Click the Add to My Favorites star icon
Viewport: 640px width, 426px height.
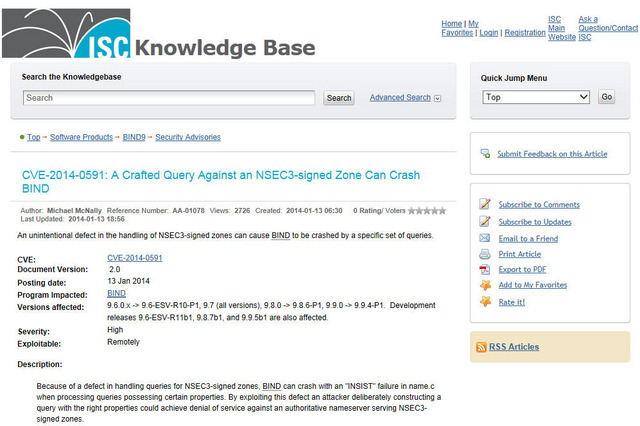(x=485, y=285)
